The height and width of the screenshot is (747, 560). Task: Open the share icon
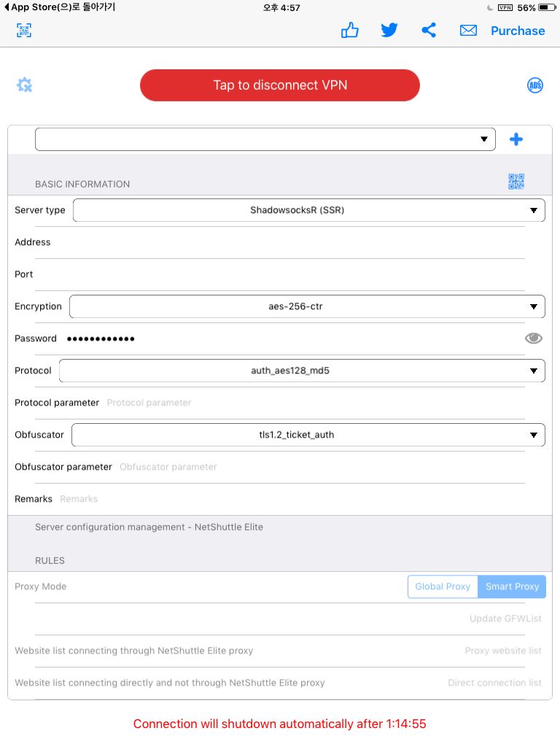[429, 30]
